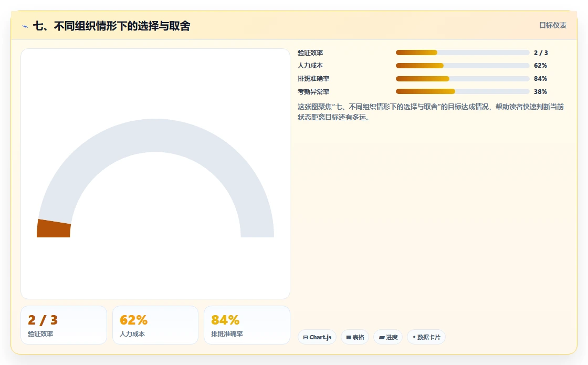
Task: Select the 62% 人力成本 data card
Action: (155, 325)
